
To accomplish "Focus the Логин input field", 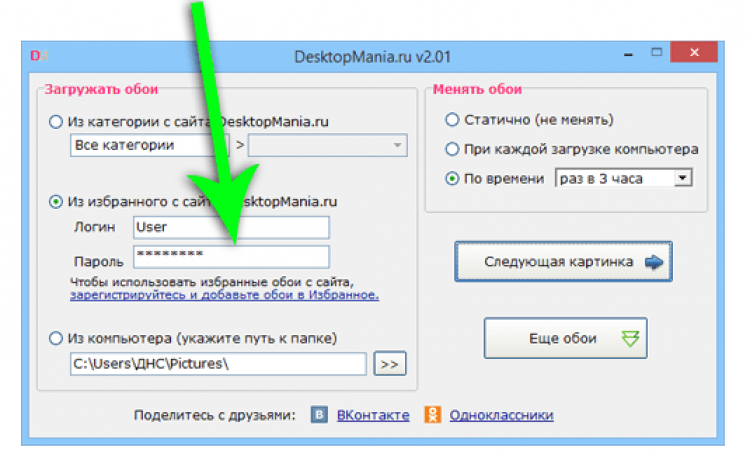I will [x=232, y=227].
